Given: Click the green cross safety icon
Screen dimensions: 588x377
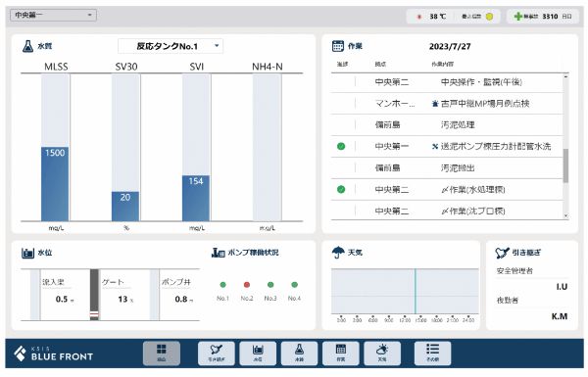Looking at the screenshot, I should pos(517,16).
